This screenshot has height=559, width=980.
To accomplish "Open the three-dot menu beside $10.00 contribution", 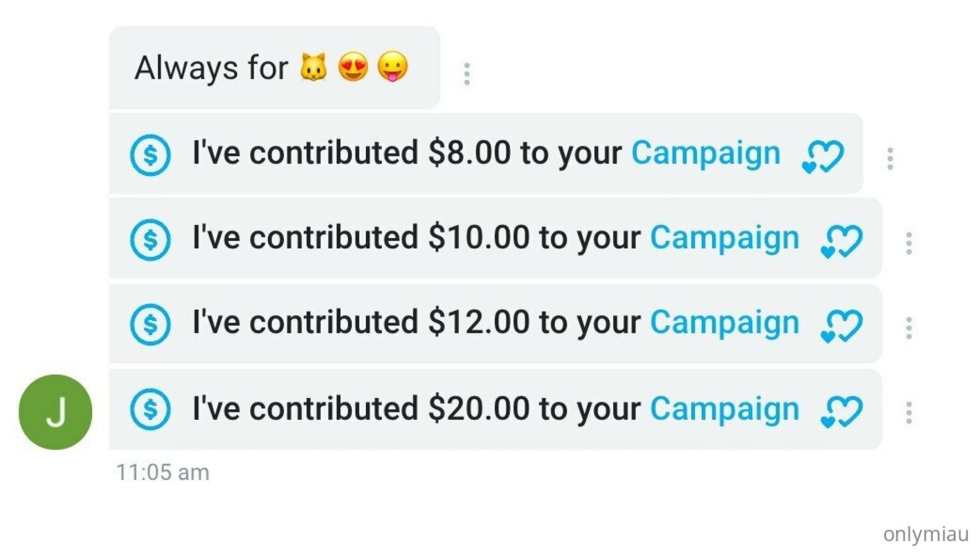I will (x=909, y=243).
